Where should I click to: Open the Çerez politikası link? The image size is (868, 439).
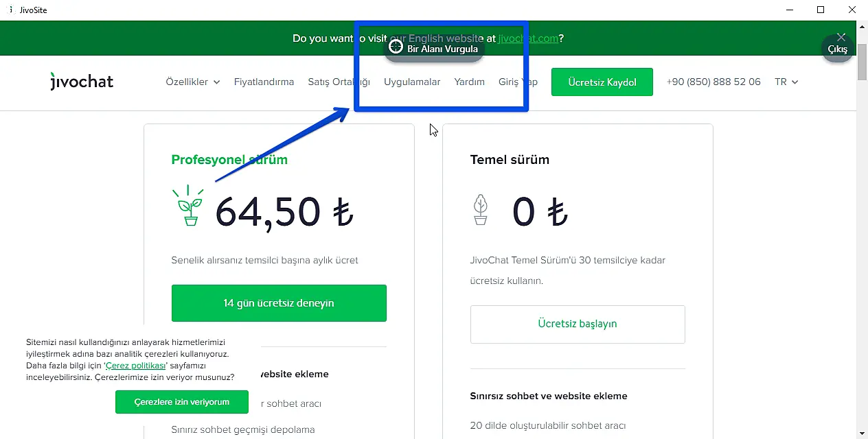tap(136, 366)
